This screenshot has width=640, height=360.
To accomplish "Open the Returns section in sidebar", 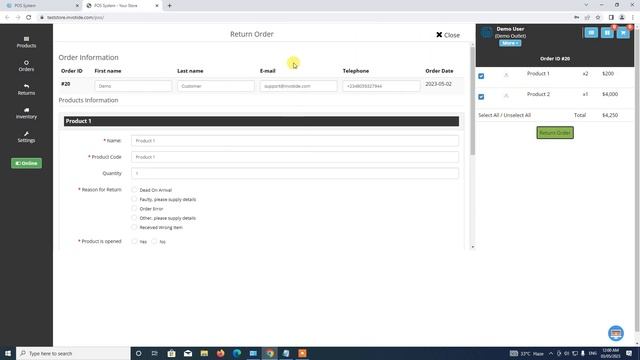I will pos(26,89).
